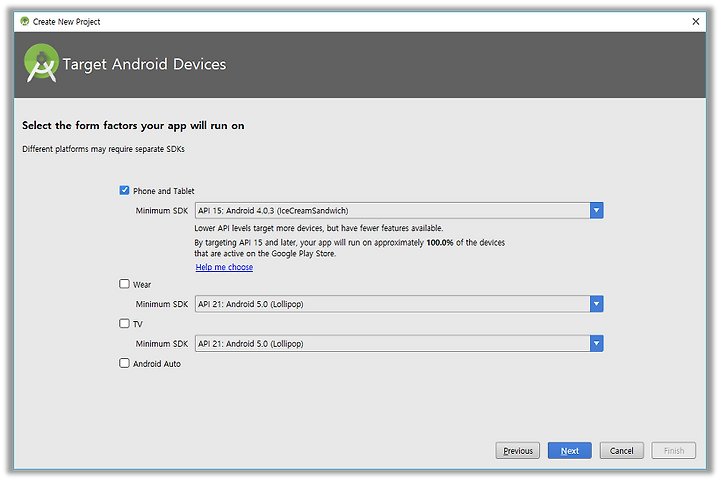Enable the Wear checkbox

click(124, 284)
